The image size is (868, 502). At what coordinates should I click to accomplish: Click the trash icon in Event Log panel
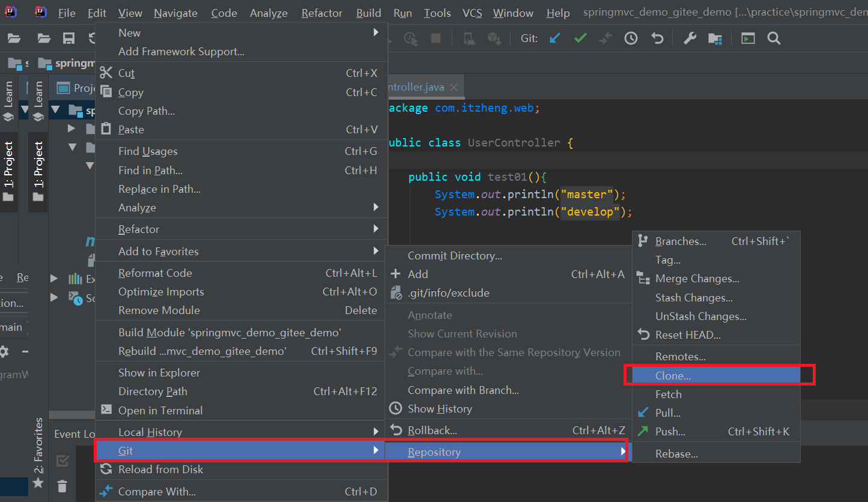point(62,485)
